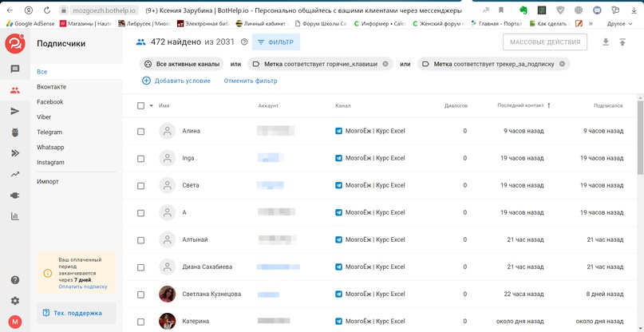Open the Фильтр button
Image resolution: width=644 pixels, height=332 pixels.
coord(275,42)
